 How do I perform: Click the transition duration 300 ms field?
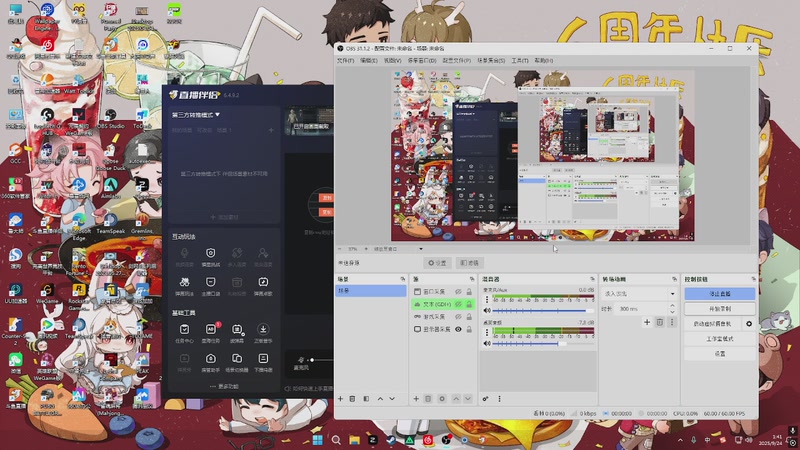(642, 309)
